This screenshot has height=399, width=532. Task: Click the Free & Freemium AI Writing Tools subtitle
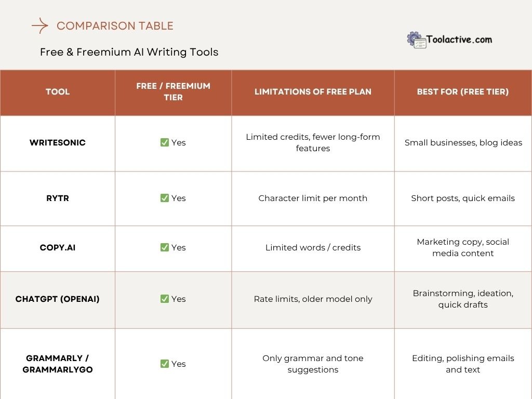point(129,52)
